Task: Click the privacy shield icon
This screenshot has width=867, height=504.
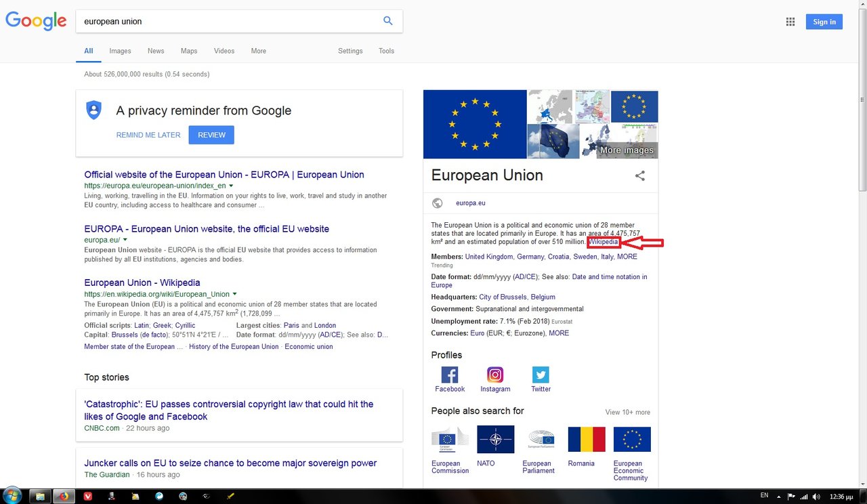Action: (x=93, y=110)
